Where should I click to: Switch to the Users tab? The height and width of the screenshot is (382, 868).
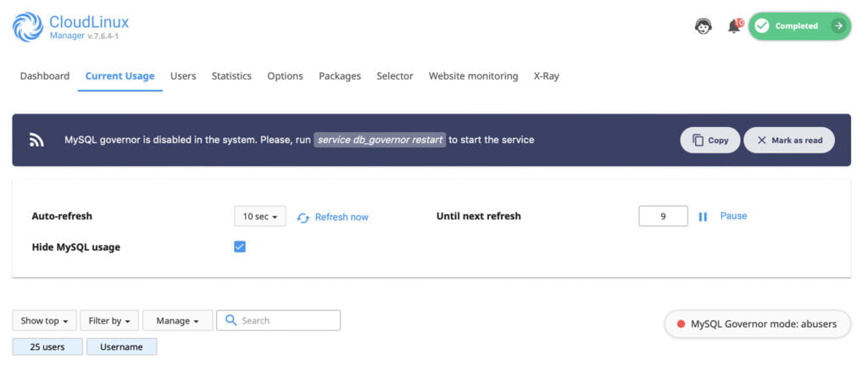(x=183, y=76)
